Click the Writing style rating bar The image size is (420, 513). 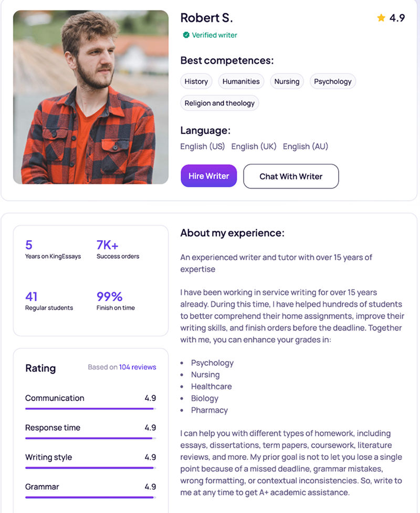click(x=90, y=467)
